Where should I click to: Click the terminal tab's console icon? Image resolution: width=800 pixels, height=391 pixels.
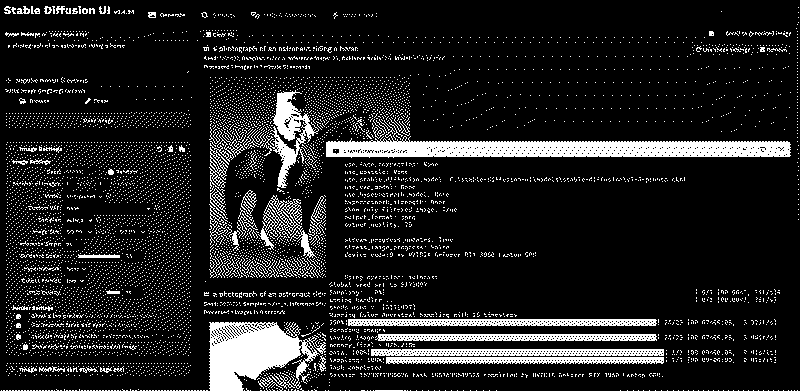[336, 151]
